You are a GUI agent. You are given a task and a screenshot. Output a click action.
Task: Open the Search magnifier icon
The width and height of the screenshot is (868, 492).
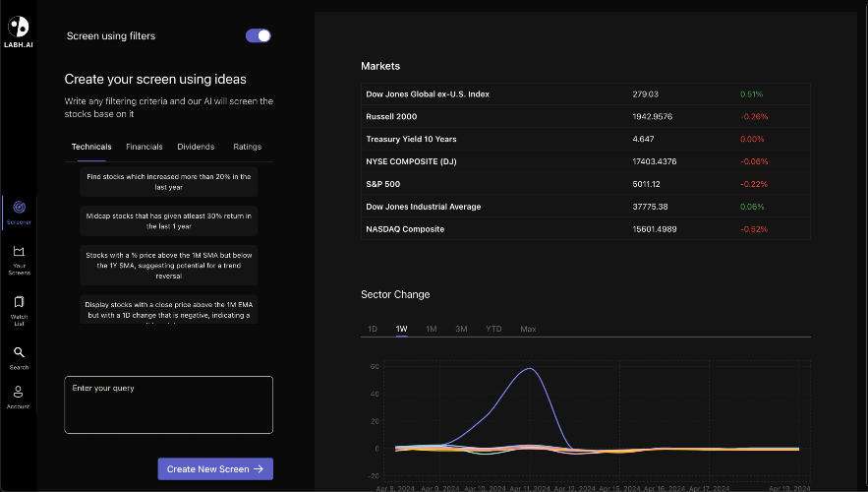[x=19, y=352]
